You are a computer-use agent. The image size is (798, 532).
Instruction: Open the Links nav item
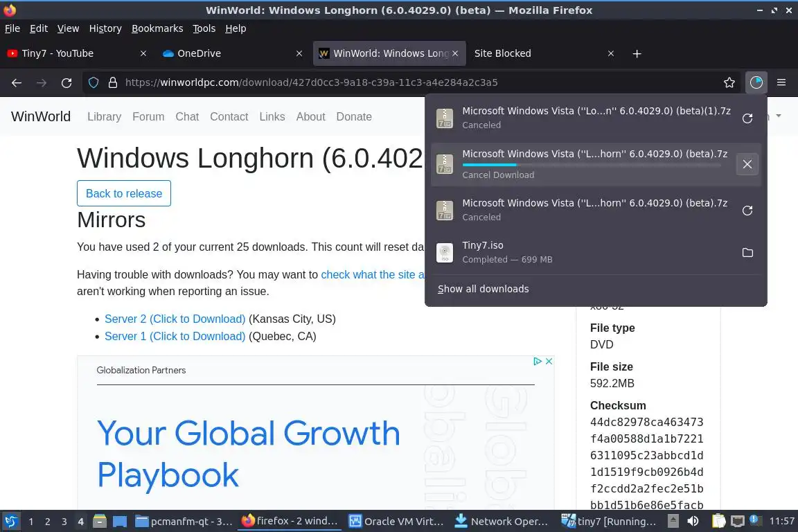pos(272,116)
